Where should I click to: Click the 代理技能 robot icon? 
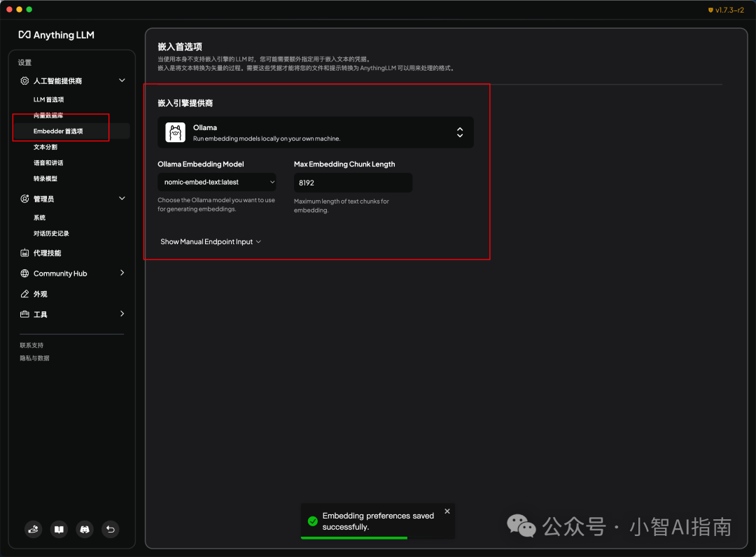[x=25, y=253]
